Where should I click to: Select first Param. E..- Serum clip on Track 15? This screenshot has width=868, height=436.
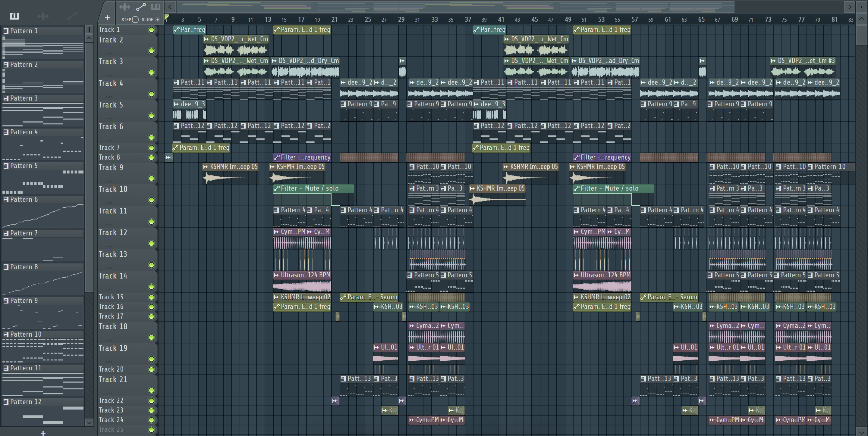coord(369,297)
